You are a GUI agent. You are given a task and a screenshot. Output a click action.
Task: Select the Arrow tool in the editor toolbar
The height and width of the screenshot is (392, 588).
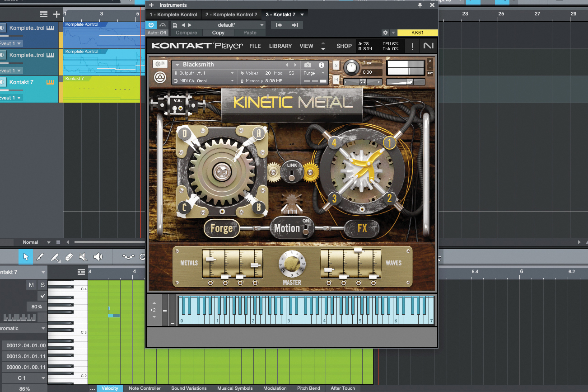pyautogui.click(x=26, y=257)
